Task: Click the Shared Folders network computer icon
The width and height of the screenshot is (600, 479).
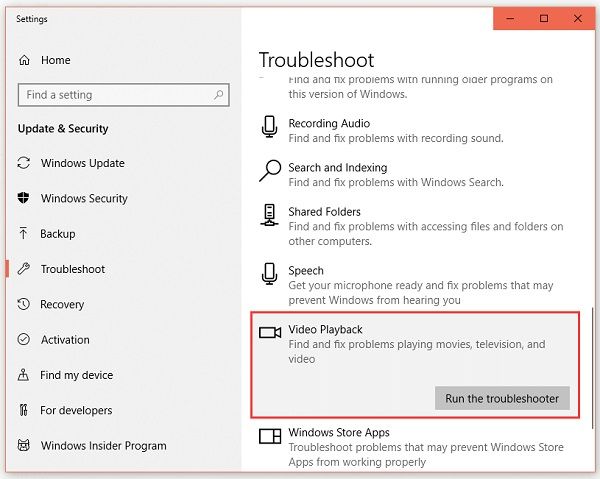Action: coord(270,215)
